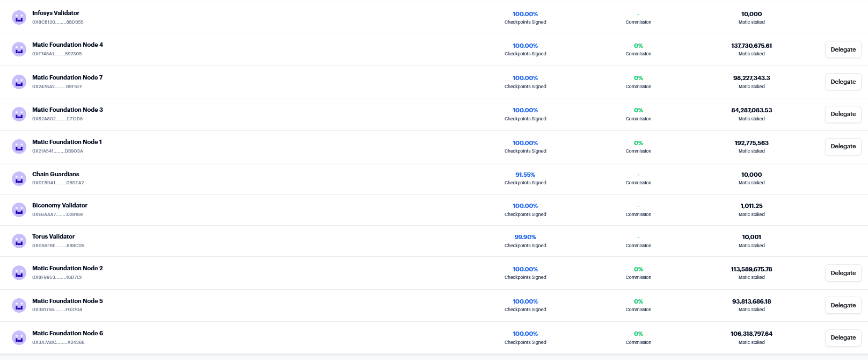868x360 pixels.
Task: Delegate to Matic Foundation Node 4
Action: point(843,49)
